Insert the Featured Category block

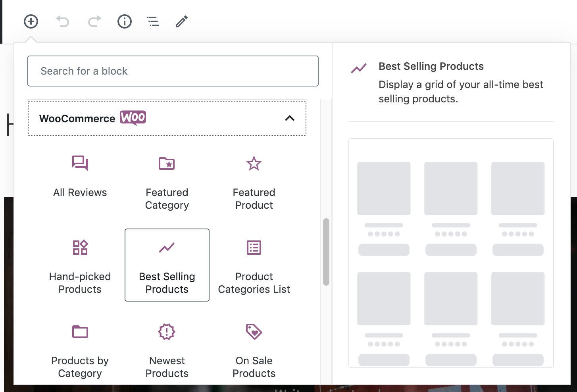click(167, 181)
